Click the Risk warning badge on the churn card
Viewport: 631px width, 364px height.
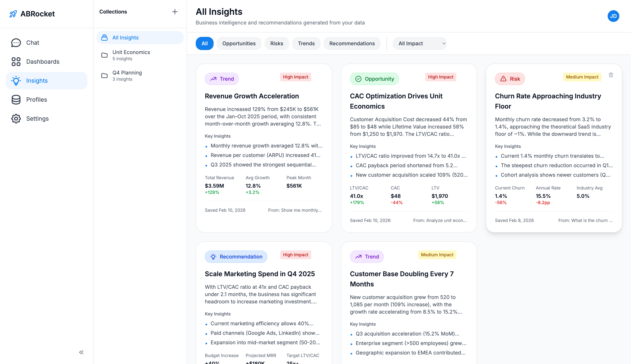[510, 79]
